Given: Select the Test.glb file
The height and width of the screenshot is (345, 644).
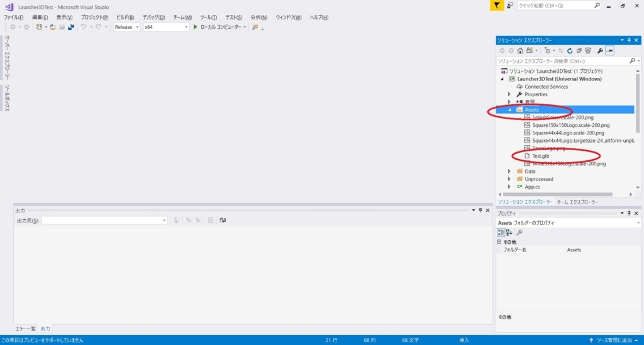Looking at the screenshot, I should (540, 156).
